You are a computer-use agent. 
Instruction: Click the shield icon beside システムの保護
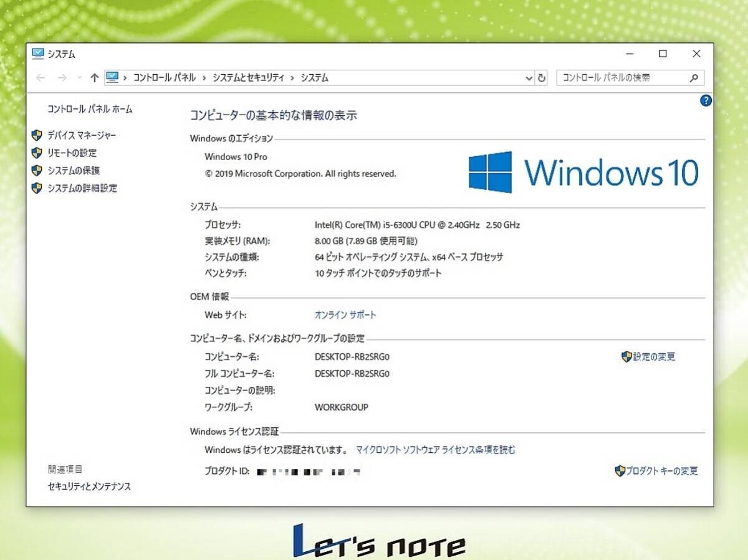(37, 170)
